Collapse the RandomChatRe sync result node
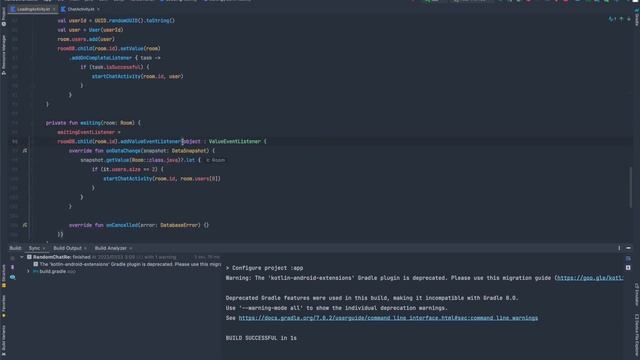The height and width of the screenshot is (360, 640). [22, 257]
